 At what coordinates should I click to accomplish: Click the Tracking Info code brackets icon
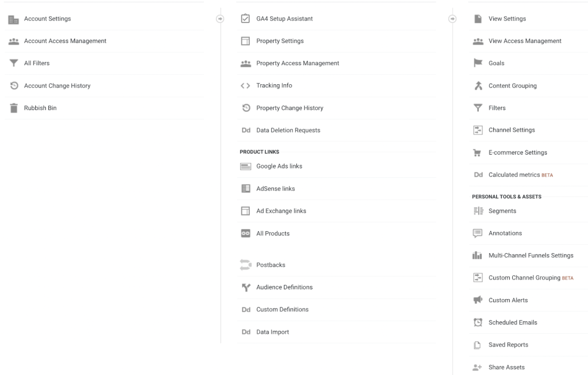245,86
